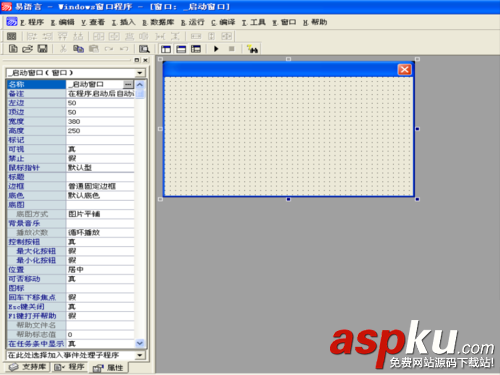
Task: Switch to the 属性 tab
Action: click(108, 367)
